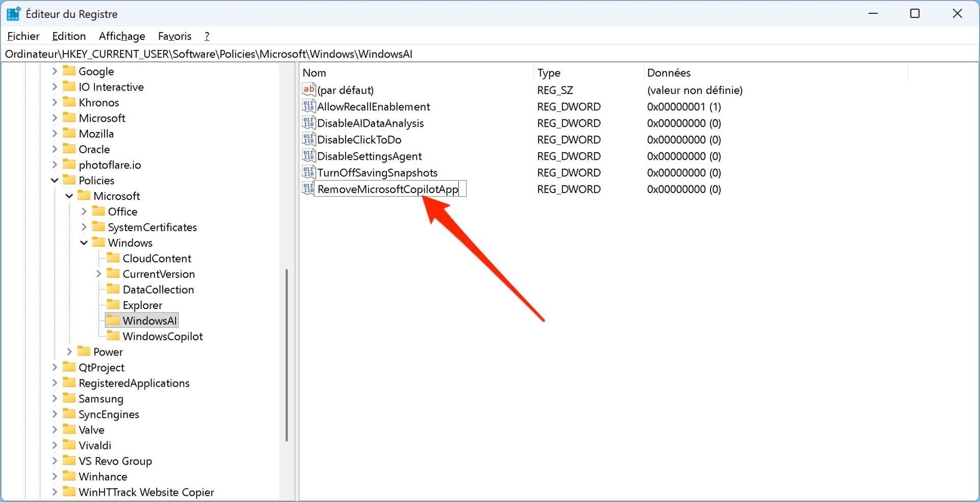This screenshot has width=980, height=502.
Task: Expand the RegisteredApplications key
Action: tap(55, 383)
